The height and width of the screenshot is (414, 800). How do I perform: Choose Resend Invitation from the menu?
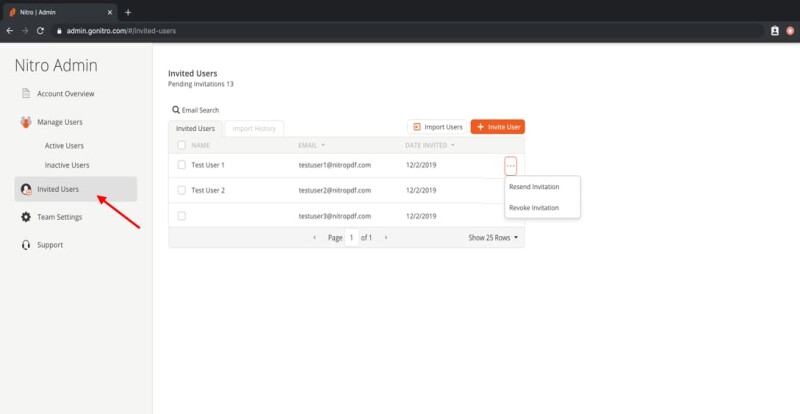click(x=534, y=187)
